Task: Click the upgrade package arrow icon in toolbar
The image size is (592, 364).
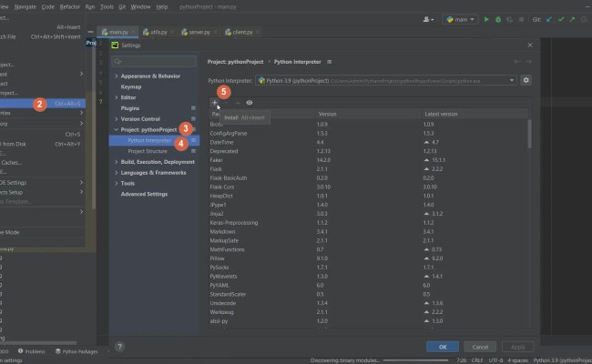Action: click(238, 103)
